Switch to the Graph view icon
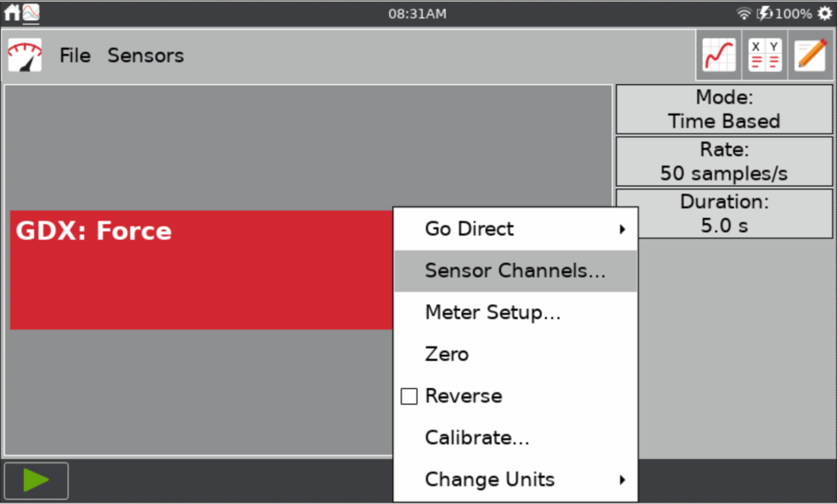 pyautogui.click(x=718, y=55)
